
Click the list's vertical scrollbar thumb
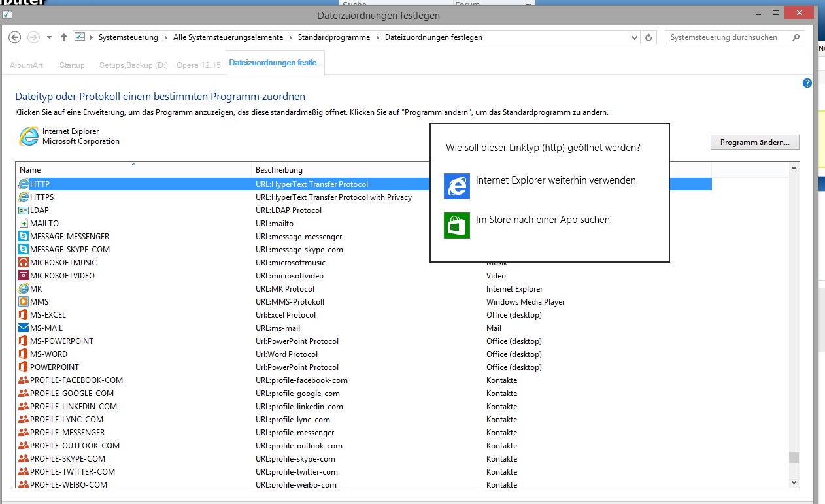click(x=794, y=457)
